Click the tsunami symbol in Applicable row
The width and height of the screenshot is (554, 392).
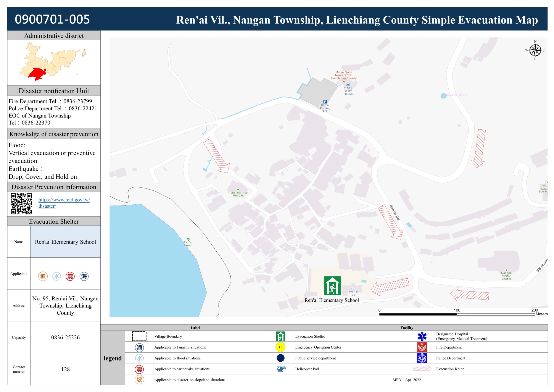coord(84,276)
